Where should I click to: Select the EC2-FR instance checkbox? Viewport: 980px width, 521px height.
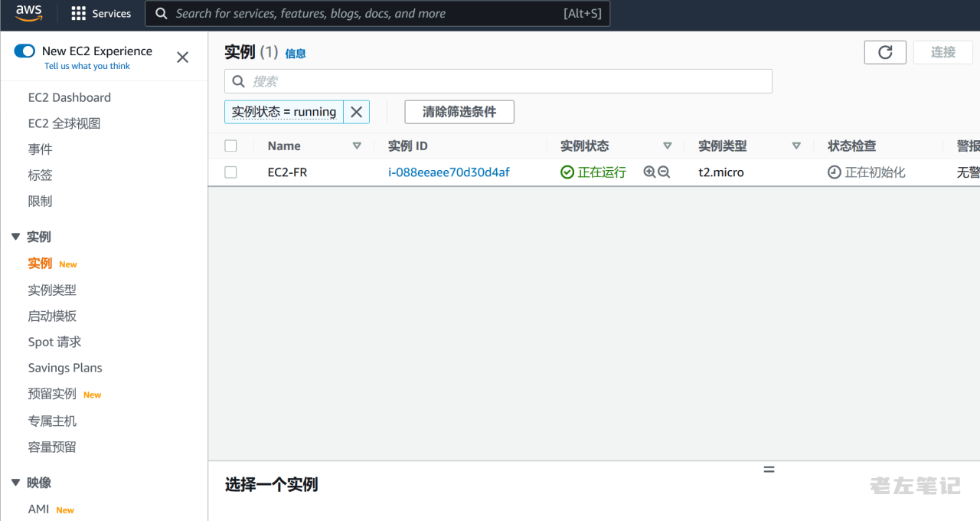pyautogui.click(x=230, y=172)
